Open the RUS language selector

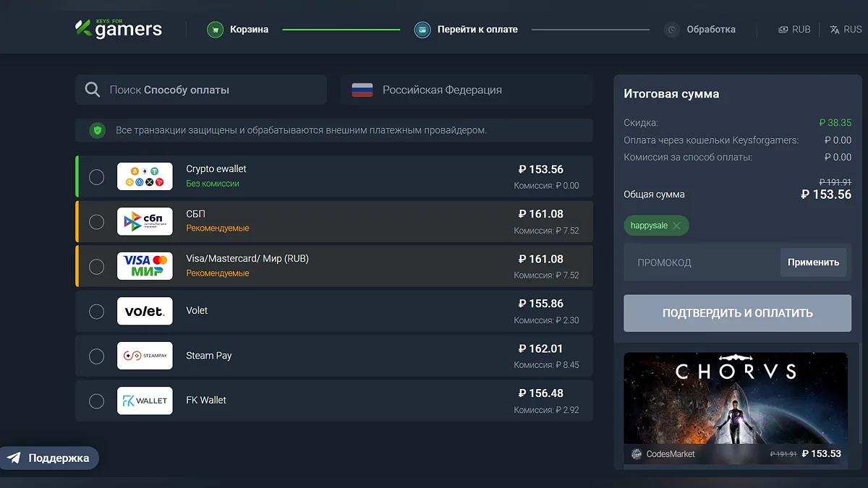pos(846,30)
